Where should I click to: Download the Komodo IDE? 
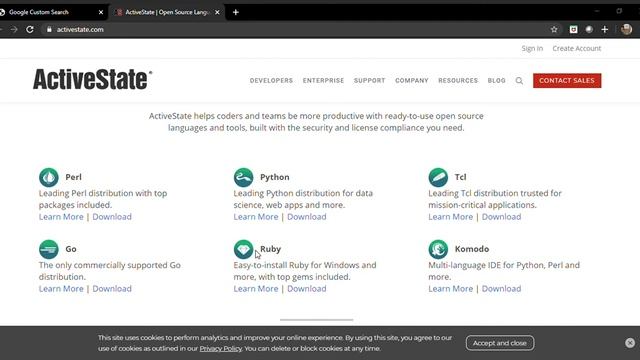click(501, 289)
